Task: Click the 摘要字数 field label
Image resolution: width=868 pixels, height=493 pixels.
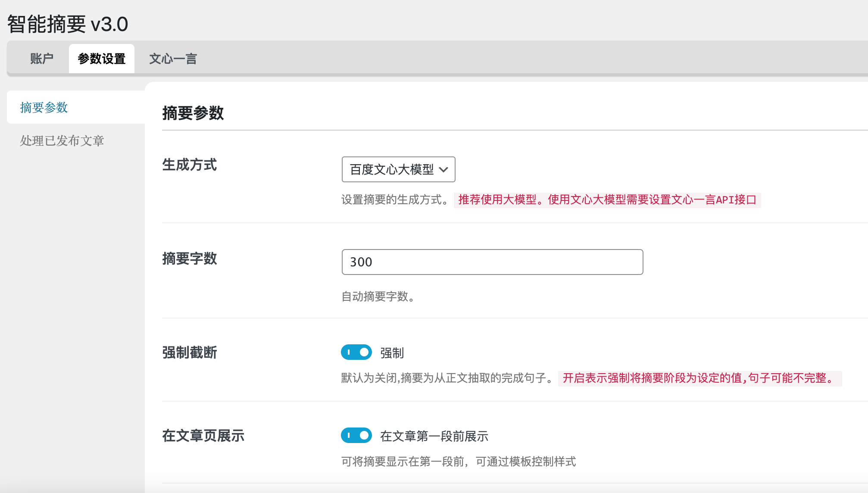Action: click(189, 259)
